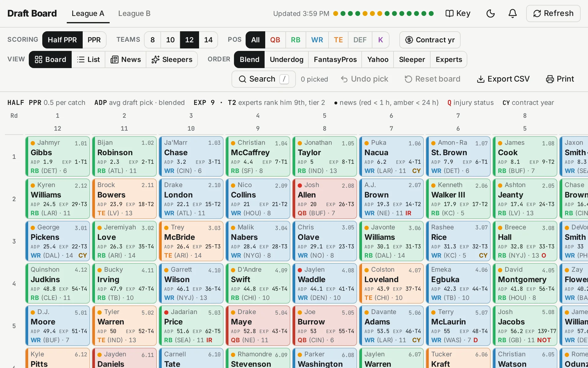Select Breece Hall card

click(525, 241)
